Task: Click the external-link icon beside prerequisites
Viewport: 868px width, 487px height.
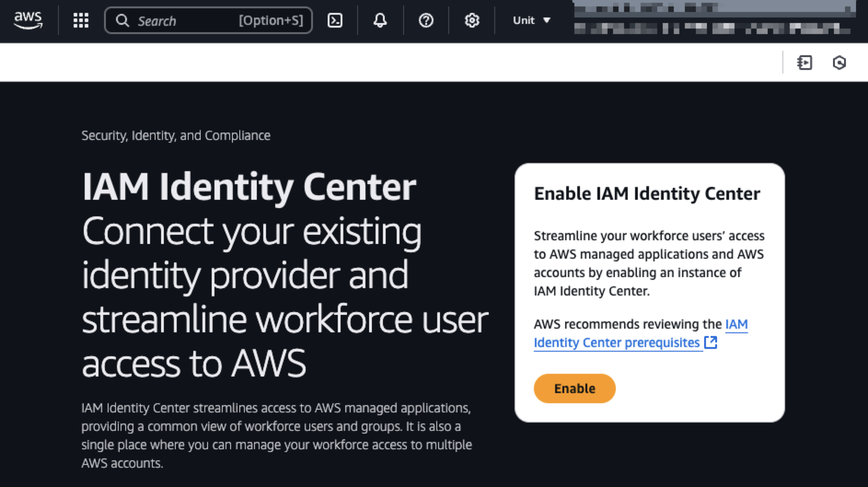Action: pos(712,342)
